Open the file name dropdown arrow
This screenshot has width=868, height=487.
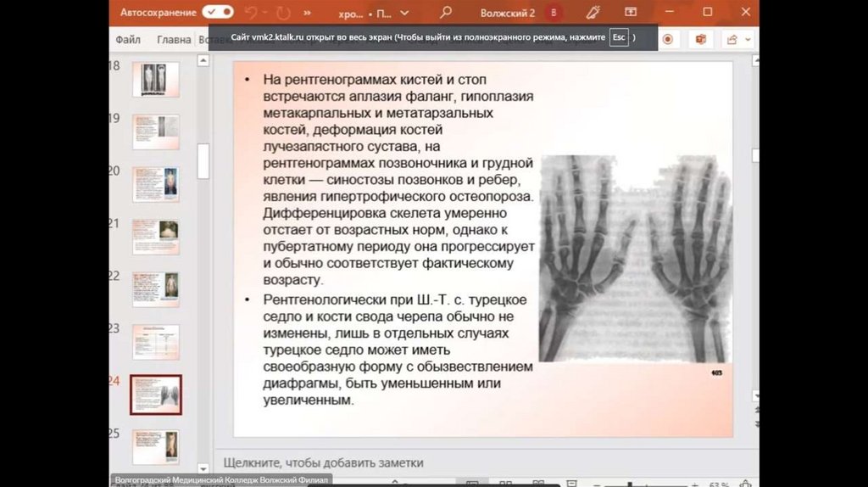(404, 14)
